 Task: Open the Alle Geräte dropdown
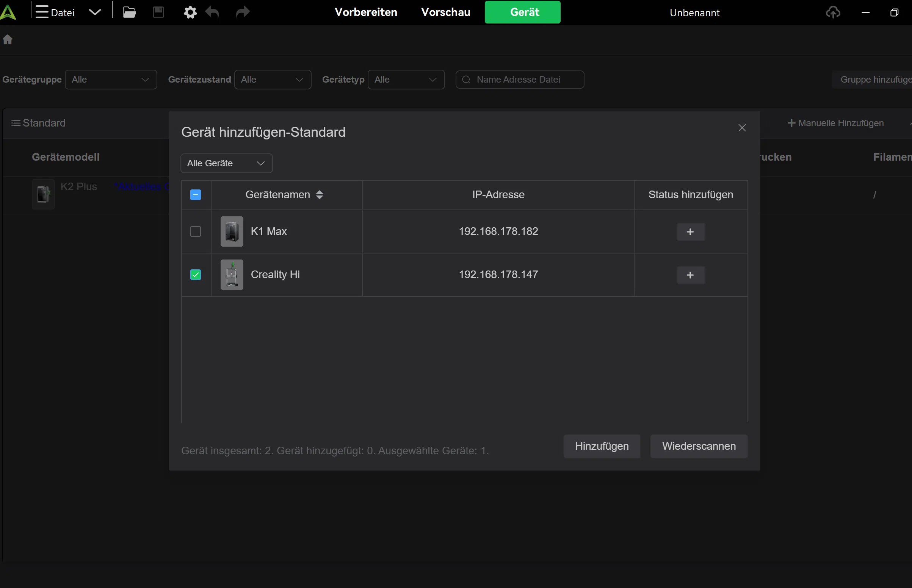click(x=226, y=163)
